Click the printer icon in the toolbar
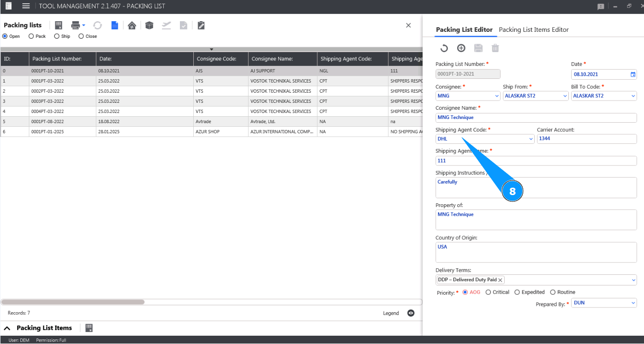 click(76, 25)
